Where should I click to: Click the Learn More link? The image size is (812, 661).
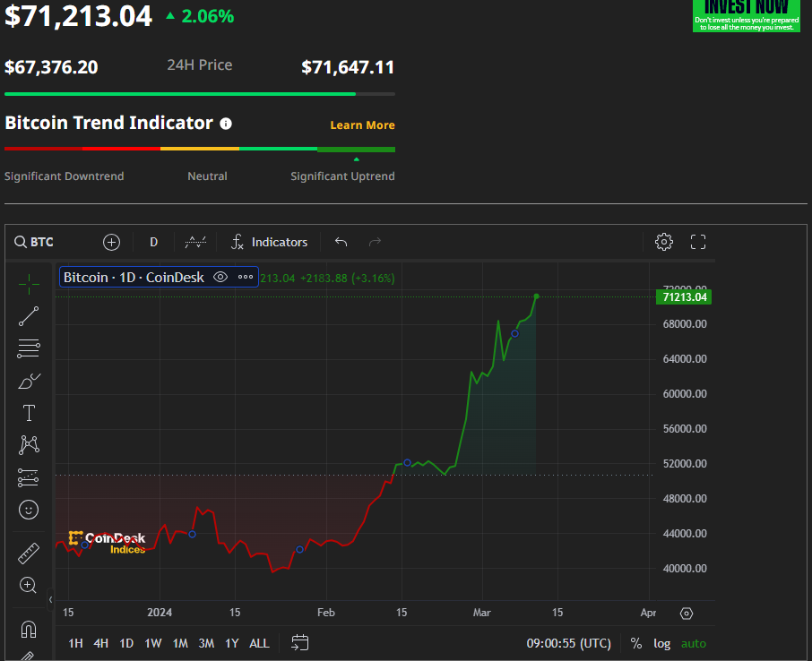pos(362,124)
